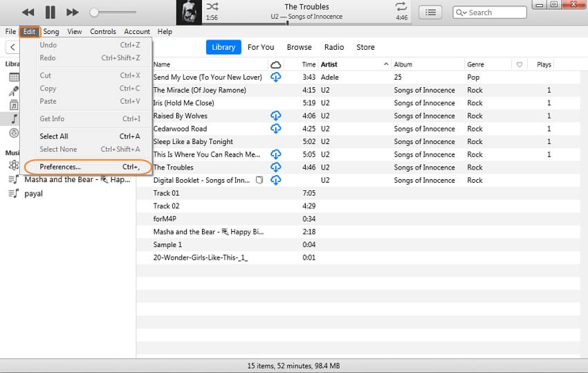
Task: Seek within the song progress bar
Action: coord(306,24)
